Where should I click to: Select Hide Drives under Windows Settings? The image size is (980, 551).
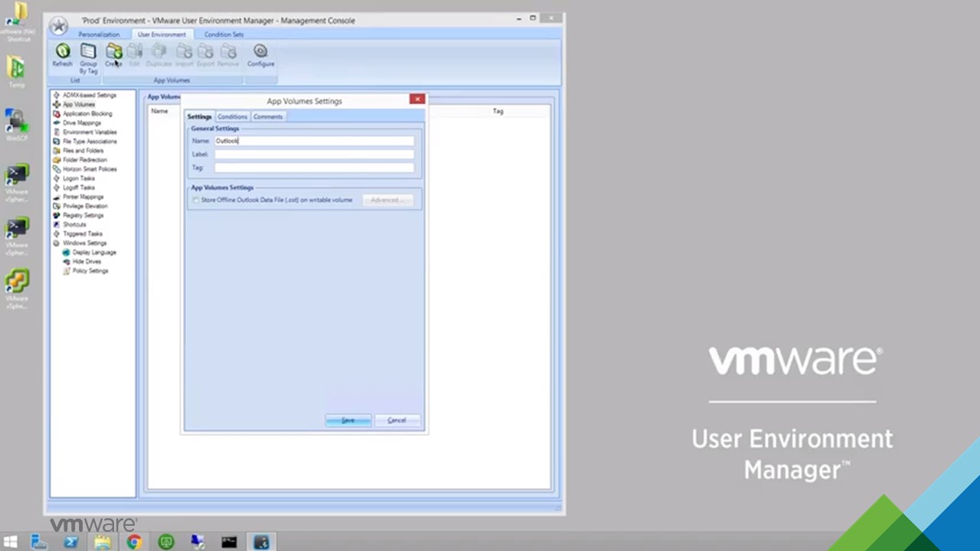(x=87, y=261)
